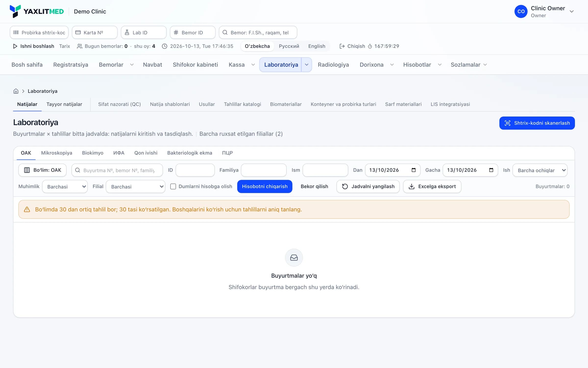Screen dimensions: 588x368
Task: Open the Muhimlik Barchasi dropdown
Action: coord(65,186)
